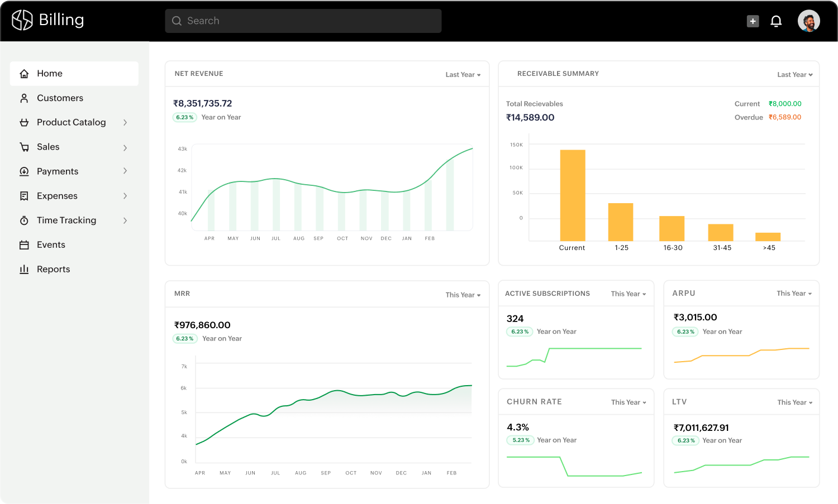Click the notification bell icon
This screenshot has width=838, height=504.
pyautogui.click(x=776, y=21)
